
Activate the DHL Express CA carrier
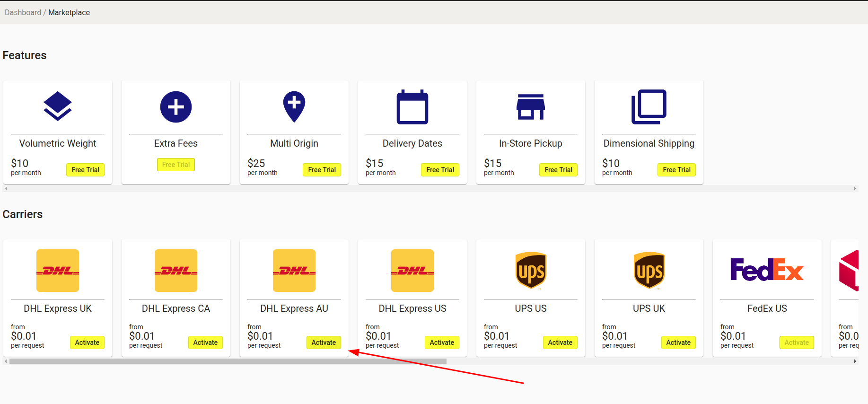coord(206,343)
